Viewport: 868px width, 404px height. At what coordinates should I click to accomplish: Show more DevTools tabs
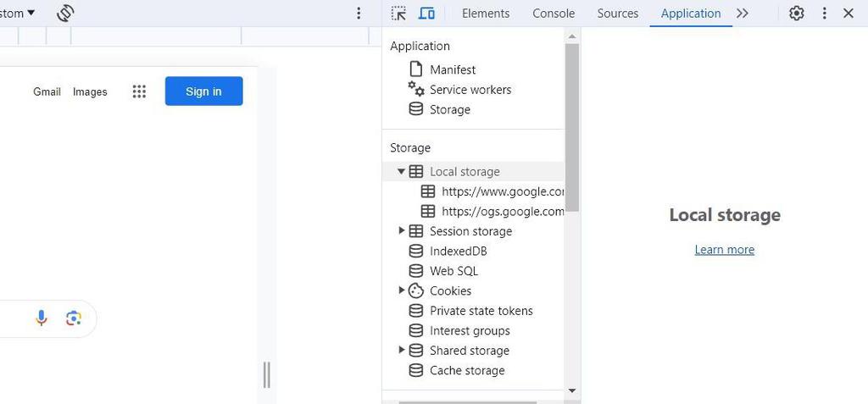(743, 14)
